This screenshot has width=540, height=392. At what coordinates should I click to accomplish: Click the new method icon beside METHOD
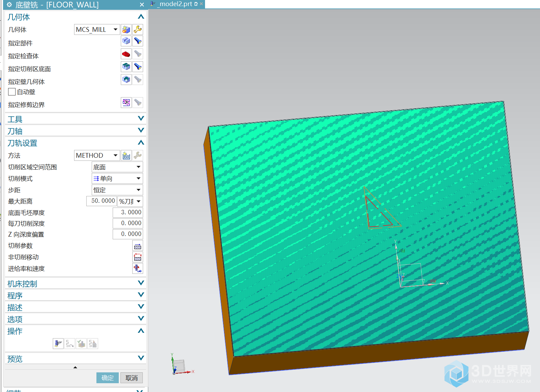pos(126,155)
